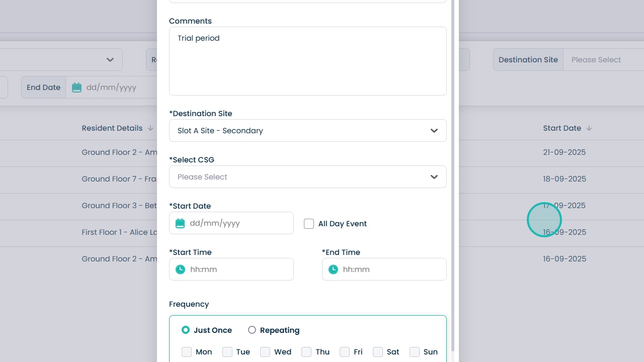Viewport: 644px width, 362px height.
Task: Sort by Resident Details arrow icon
Action: tap(150, 128)
